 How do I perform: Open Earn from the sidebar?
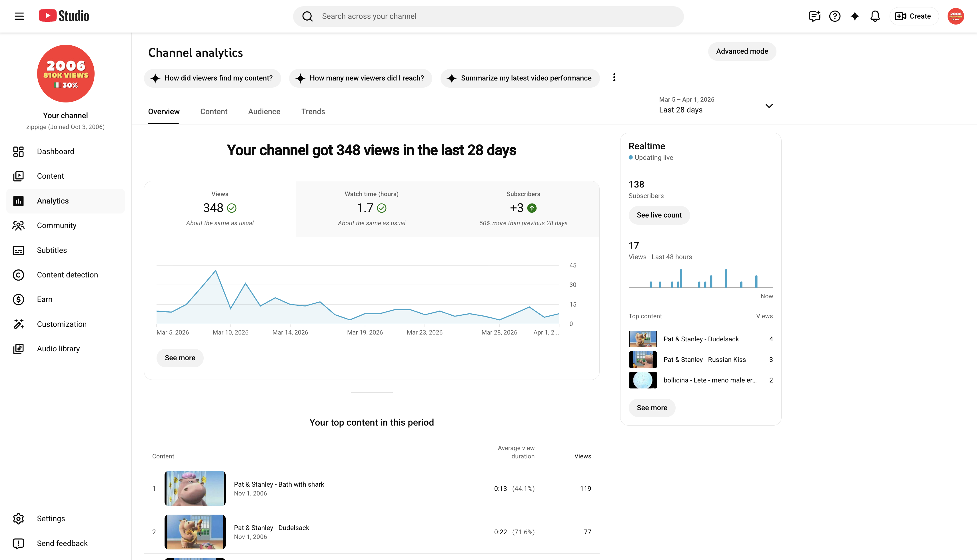point(65,300)
